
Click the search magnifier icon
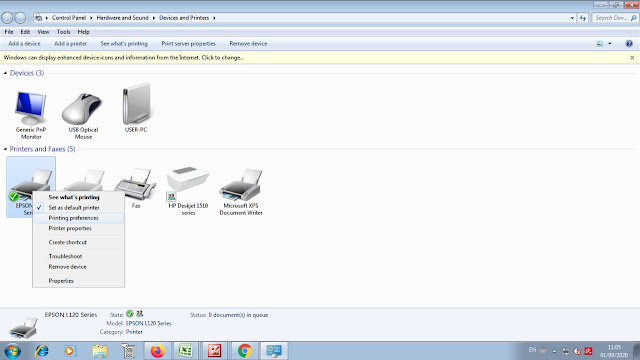(x=633, y=18)
